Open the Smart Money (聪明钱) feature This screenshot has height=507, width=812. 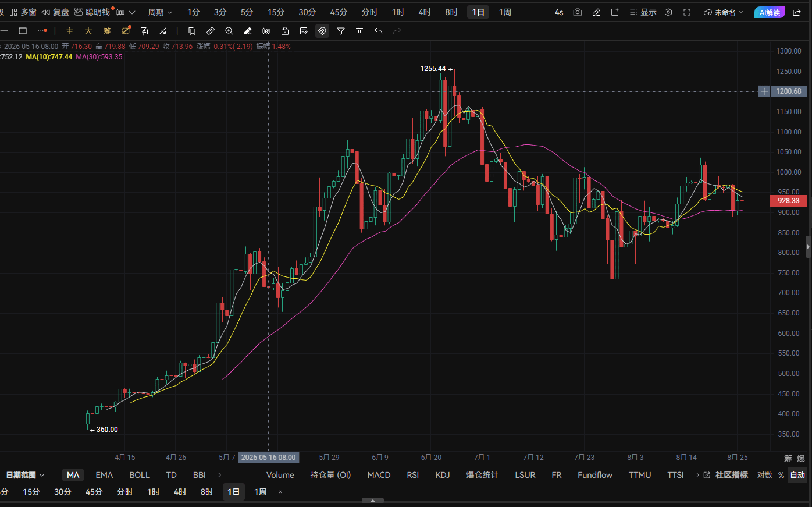[x=93, y=12]
